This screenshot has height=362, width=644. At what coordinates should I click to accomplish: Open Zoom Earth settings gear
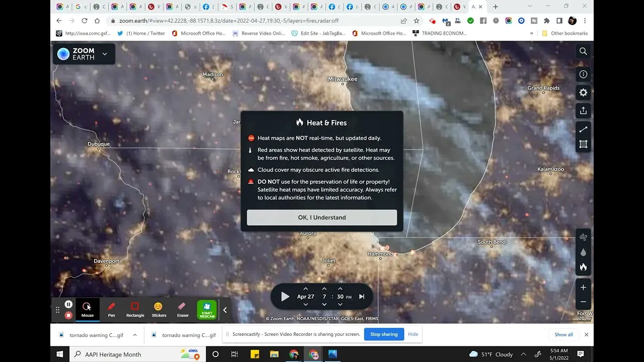tap(583, 93)
